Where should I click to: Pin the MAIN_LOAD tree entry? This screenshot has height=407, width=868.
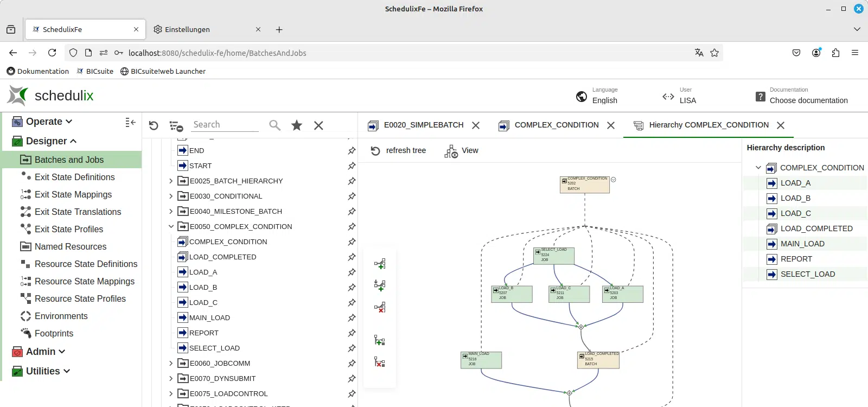click(x=352, y=318)
